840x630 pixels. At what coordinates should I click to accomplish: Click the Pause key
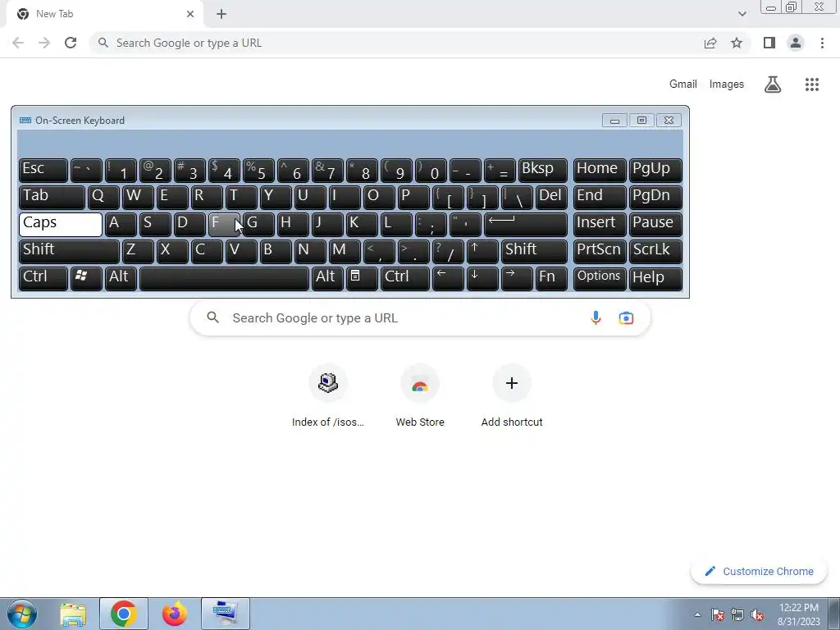pyautogui.click(x=655, y=224)
